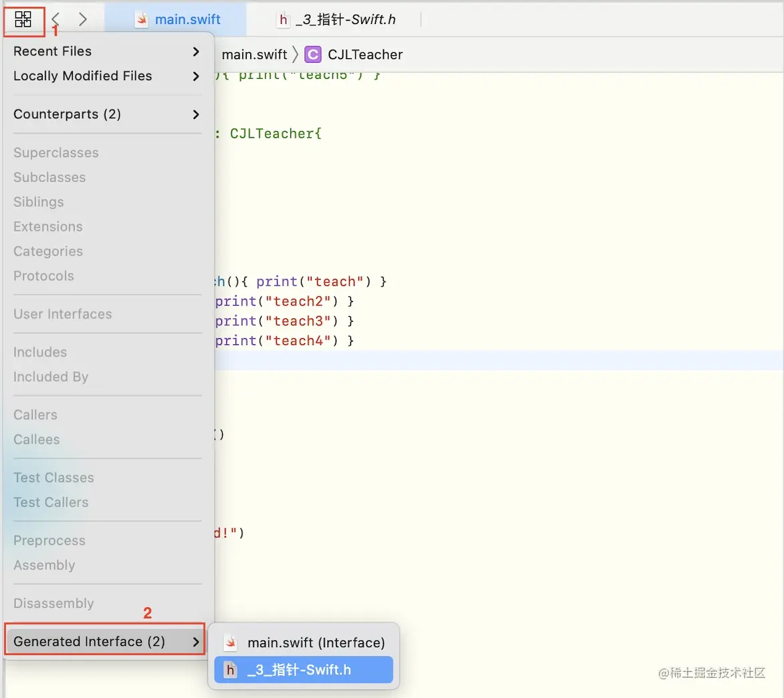The image size is (784, 698).
Task: Select the Subclasses menu entry
Action: (x=50, y=177)
